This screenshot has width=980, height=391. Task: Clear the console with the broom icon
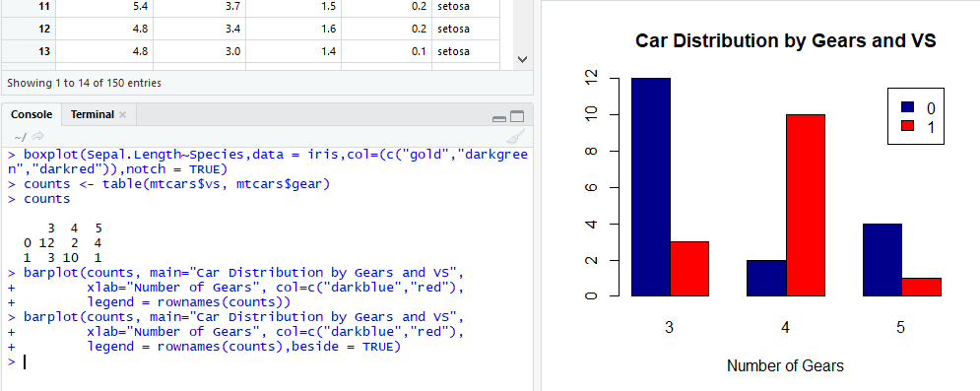click(516, 136)
